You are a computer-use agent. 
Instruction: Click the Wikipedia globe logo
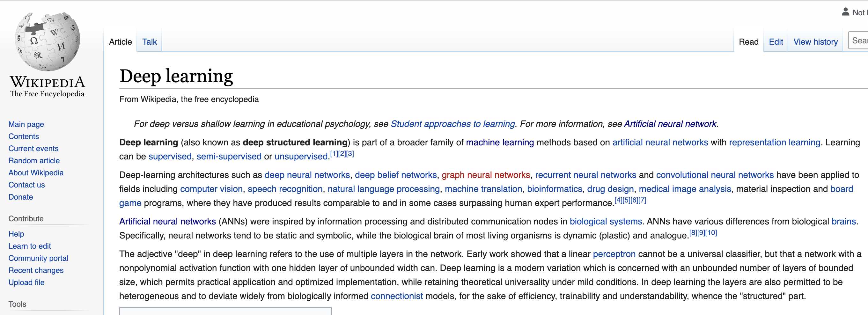[48, 41]
